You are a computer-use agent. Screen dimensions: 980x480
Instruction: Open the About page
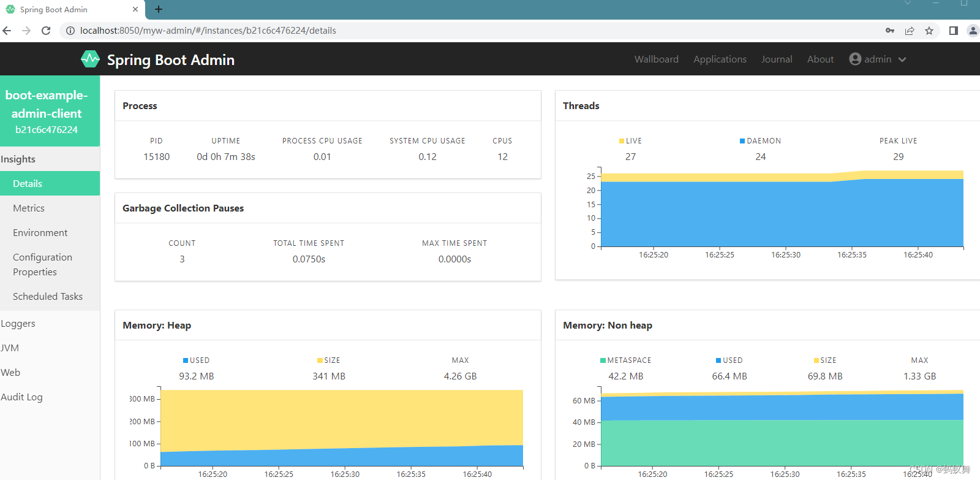coord(820,59)
